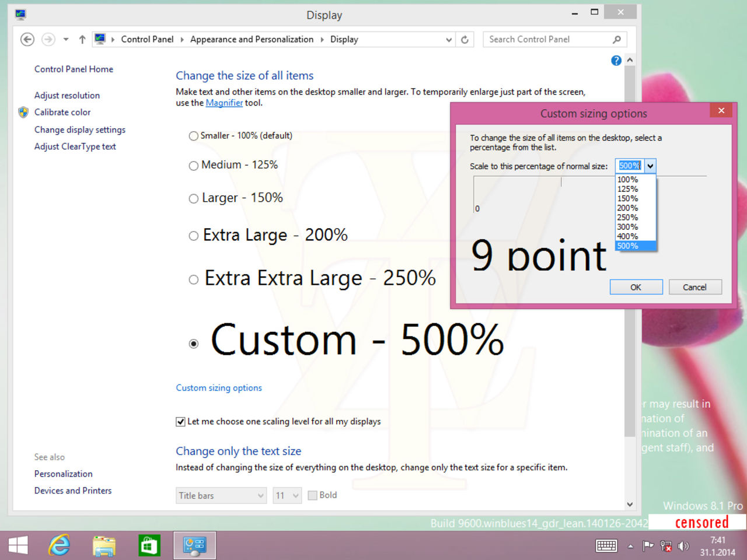
Task: Click the network icon showing the red X
Action: pos(666,546)
